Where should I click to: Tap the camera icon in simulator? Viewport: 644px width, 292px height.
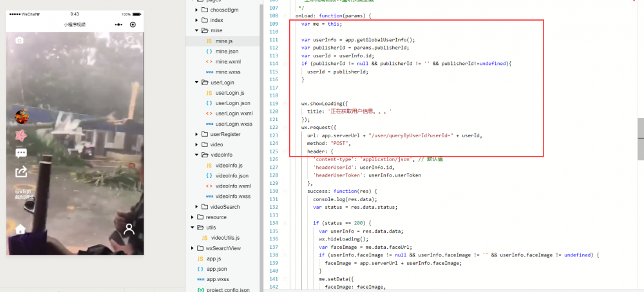pyautogui.click(x=19, y=41)
